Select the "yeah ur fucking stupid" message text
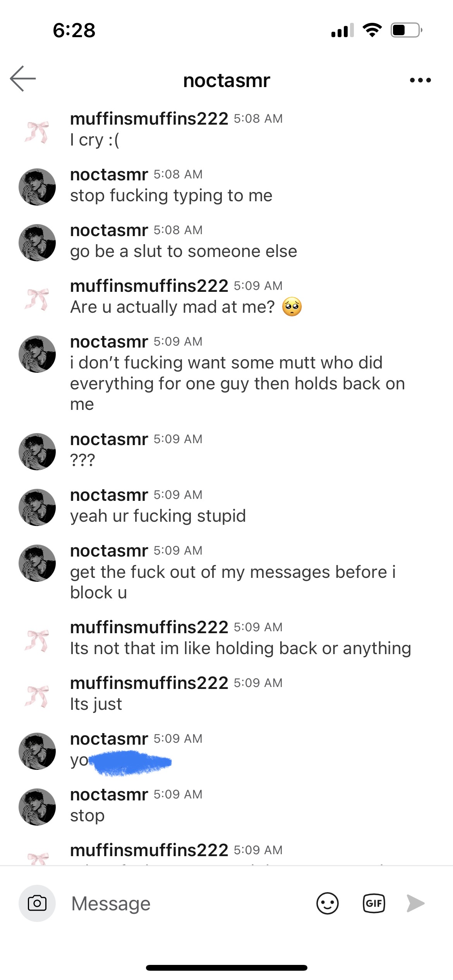Viewport: 453px width, 980px height. coord(158,516)
